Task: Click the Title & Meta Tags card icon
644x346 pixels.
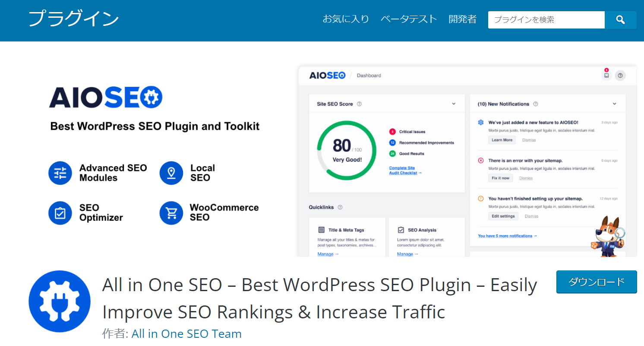Action: coord(321,230)
